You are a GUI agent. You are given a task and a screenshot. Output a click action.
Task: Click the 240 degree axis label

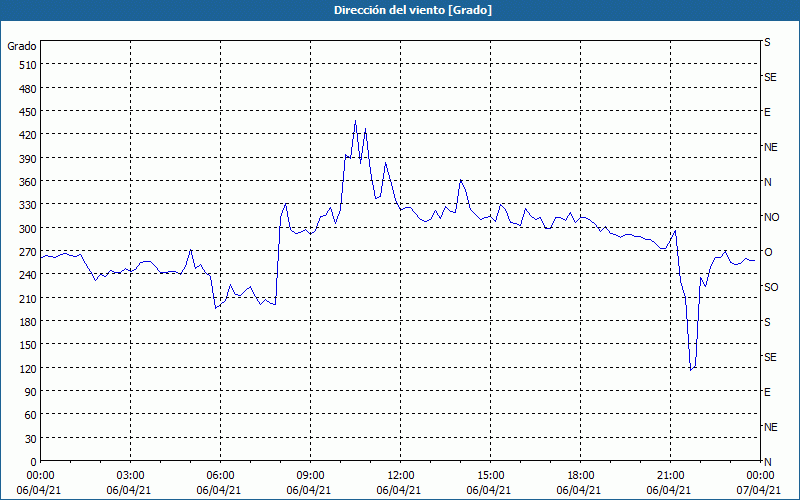[29, 275]
